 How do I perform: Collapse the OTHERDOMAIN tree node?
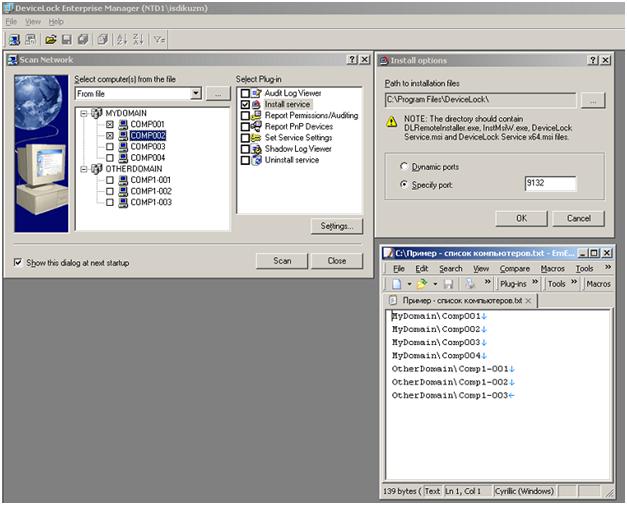coord(83,169)
